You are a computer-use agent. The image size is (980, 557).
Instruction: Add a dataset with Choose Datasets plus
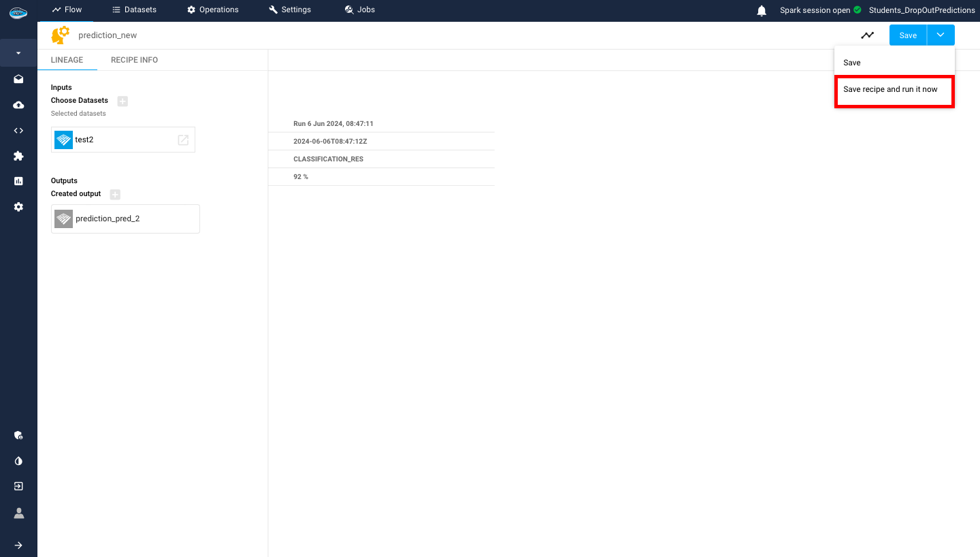coord(122,101)
